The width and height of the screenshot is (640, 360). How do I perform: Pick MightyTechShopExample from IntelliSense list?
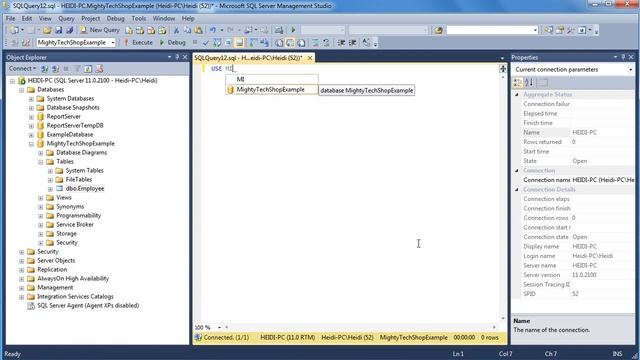(271, 89)
